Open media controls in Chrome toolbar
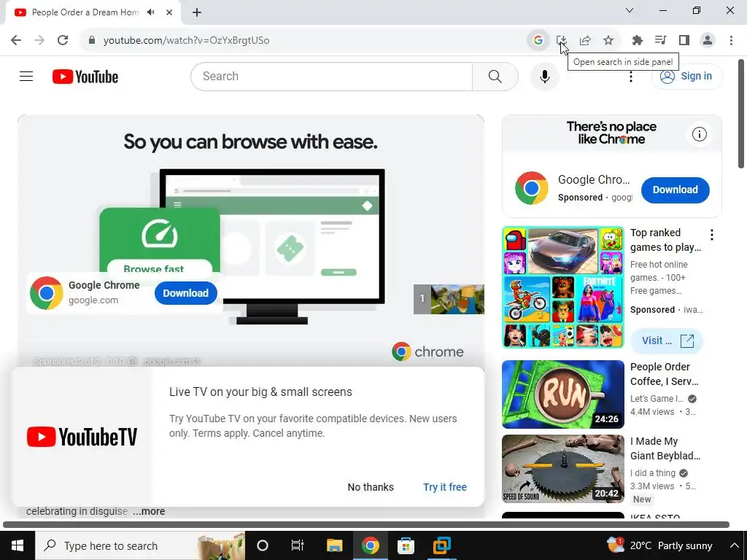Image resolution: width=747 pixels, height=560 pixels. tap(660, 40)
